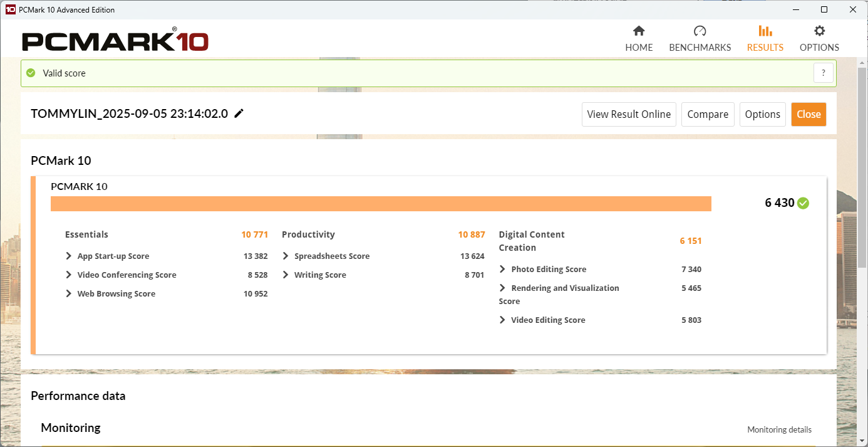Screen dimensions: 868x447
Task: Click the value 7 340
Action: tap(691, 269)
